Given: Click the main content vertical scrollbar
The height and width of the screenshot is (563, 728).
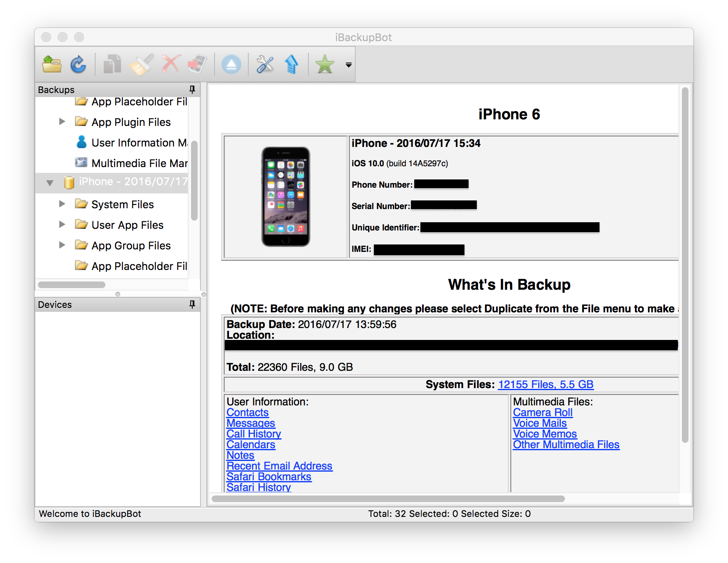Looking at the screenshot, I should point(685,265).
